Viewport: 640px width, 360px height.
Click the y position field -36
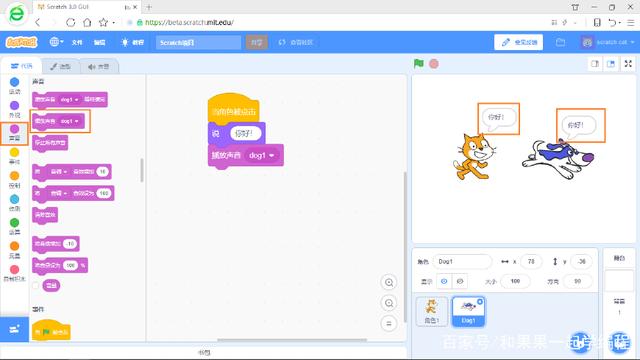[582, 262]
